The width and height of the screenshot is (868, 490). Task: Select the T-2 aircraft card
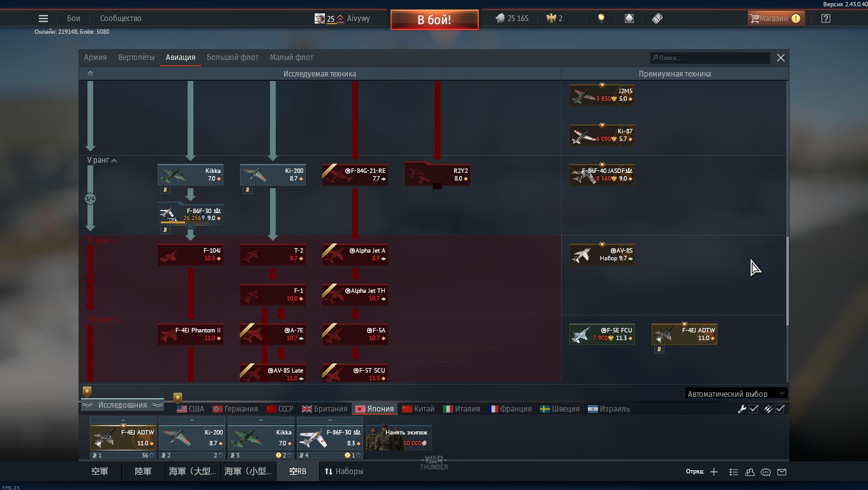tap(273, 255)
